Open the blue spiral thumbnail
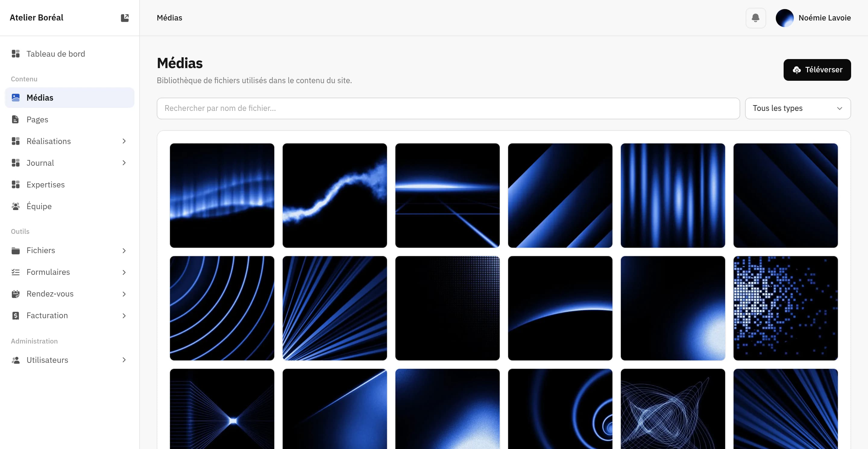This screenshot has width=868, height=449. click(560, 409)
